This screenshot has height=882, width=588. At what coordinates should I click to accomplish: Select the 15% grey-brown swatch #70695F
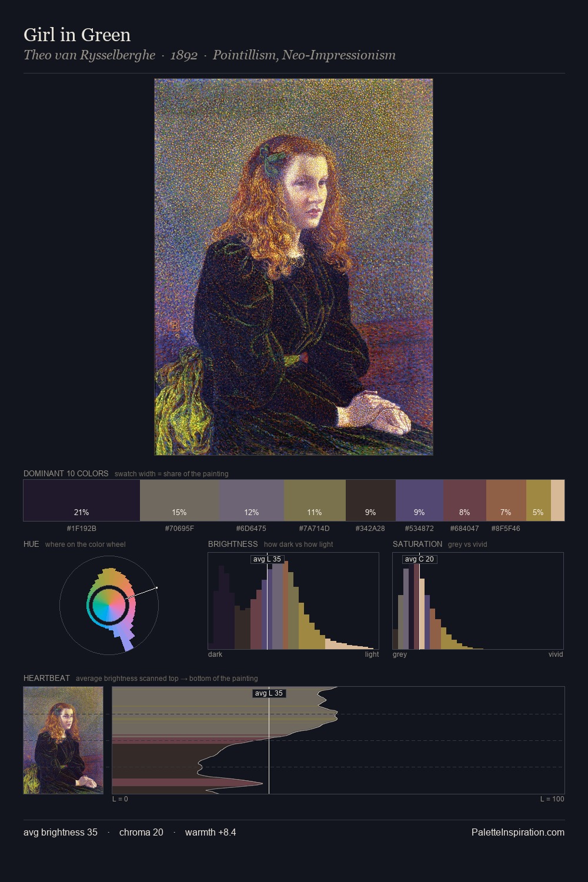coord(179,500)
